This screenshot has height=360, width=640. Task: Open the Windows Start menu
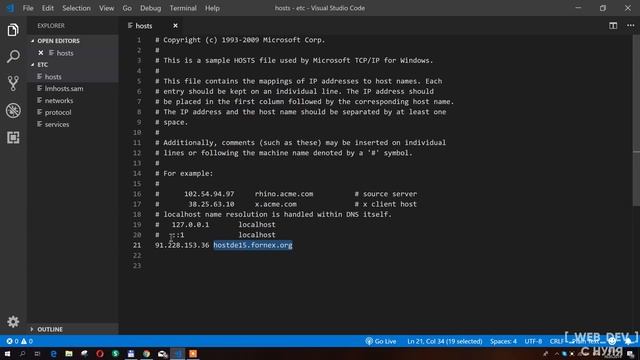click(x=7, y=353)
